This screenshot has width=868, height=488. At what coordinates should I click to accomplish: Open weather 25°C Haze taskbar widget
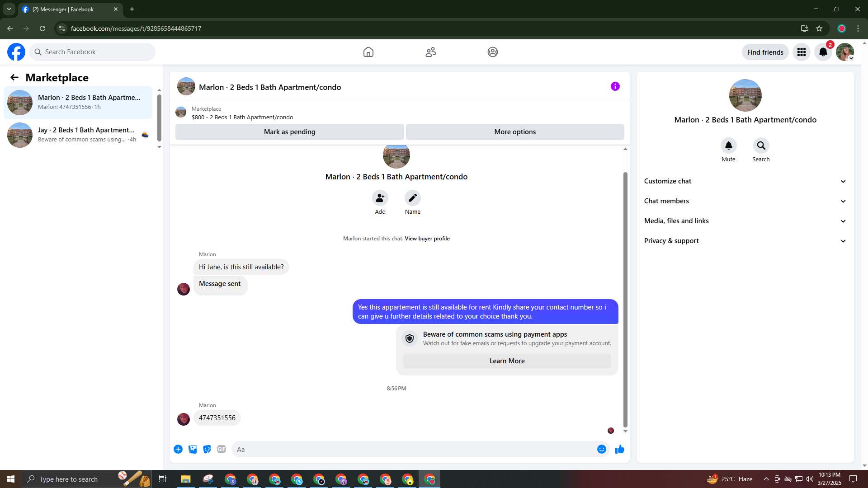729,479
